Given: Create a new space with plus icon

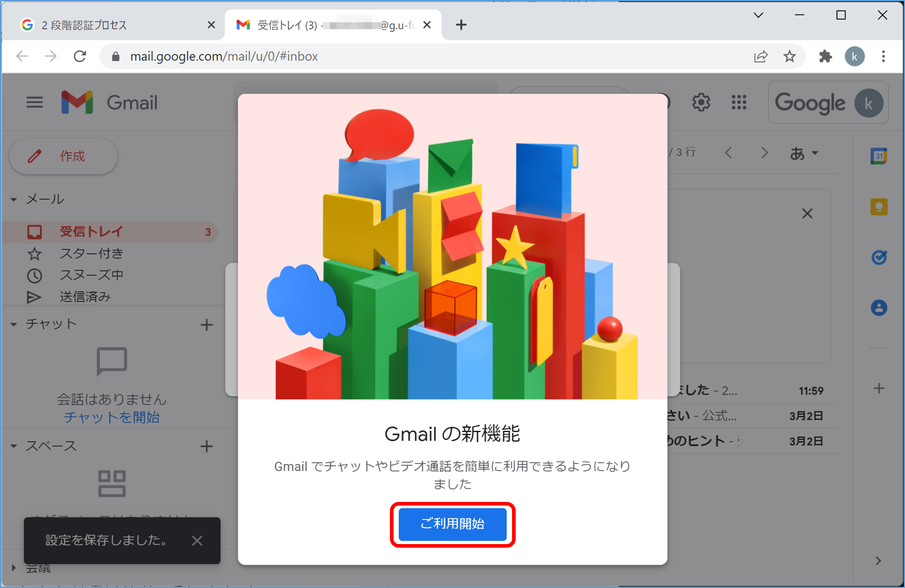Looking at the screenshot, I should [x=206, y=447].
